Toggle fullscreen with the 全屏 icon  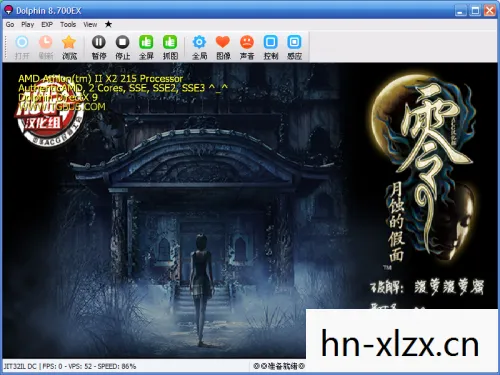point(146,47)
